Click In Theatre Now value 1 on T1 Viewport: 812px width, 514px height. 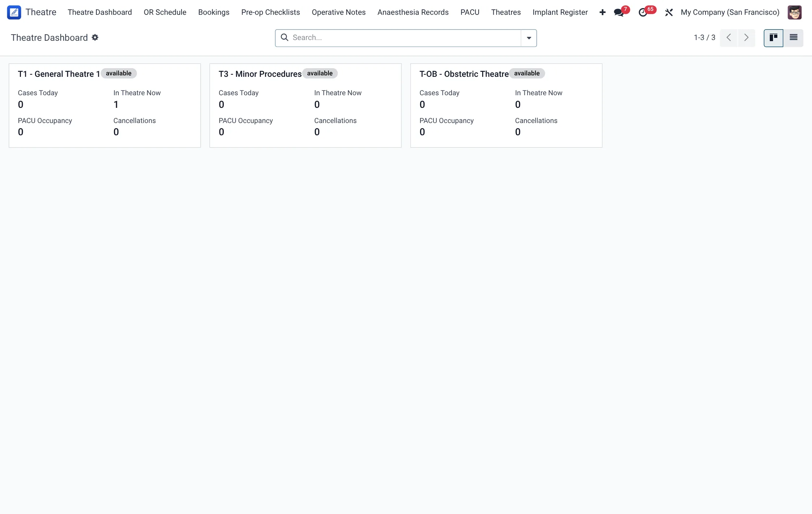click(116, 105)
